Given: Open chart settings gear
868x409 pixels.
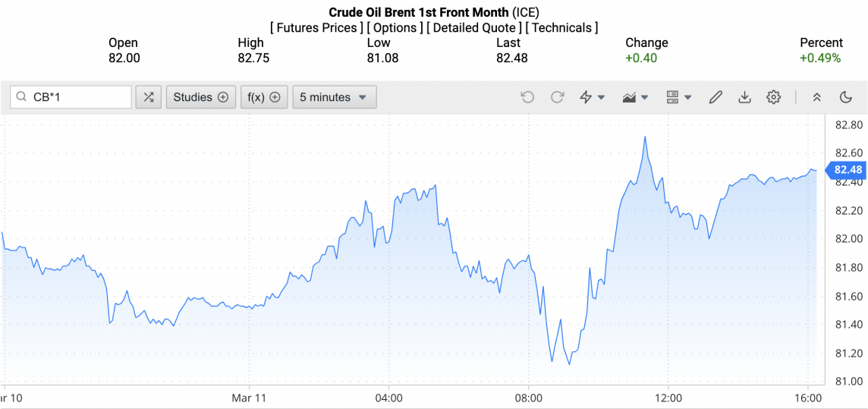Looking at the screenshot, I should (x=773, y=97).
